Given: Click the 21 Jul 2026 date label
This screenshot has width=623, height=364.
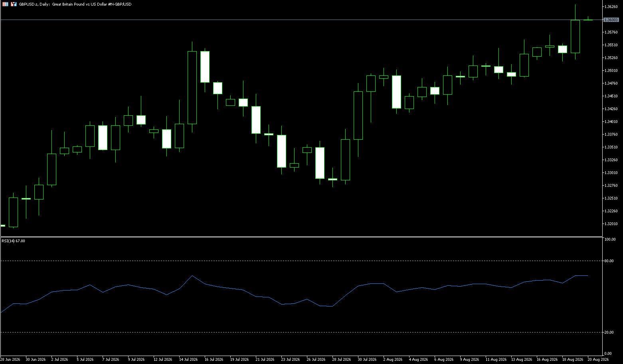Looking at the screenshot, I should [265, 360].
